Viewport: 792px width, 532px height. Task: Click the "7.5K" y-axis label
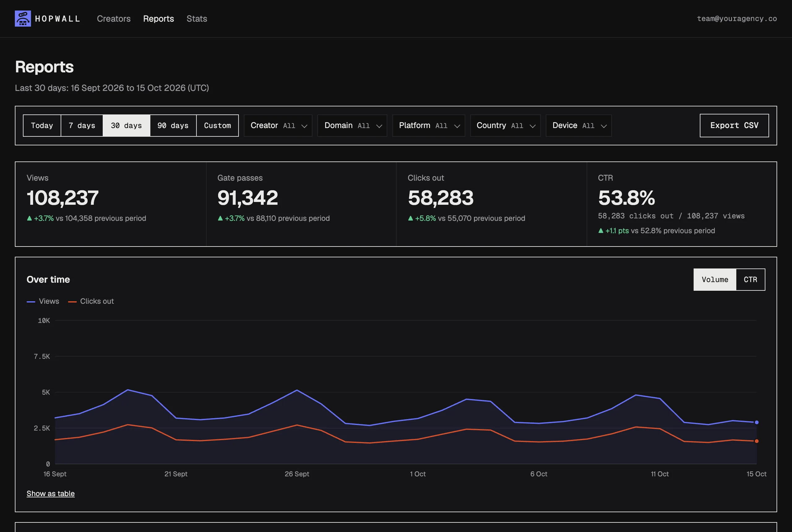[42, 356]
